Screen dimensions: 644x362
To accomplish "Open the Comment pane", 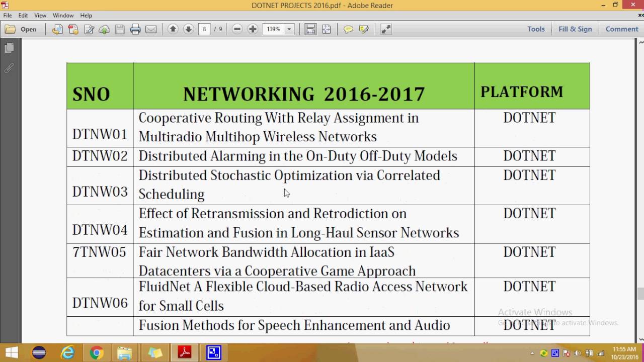I will click(x=622, y=29).
